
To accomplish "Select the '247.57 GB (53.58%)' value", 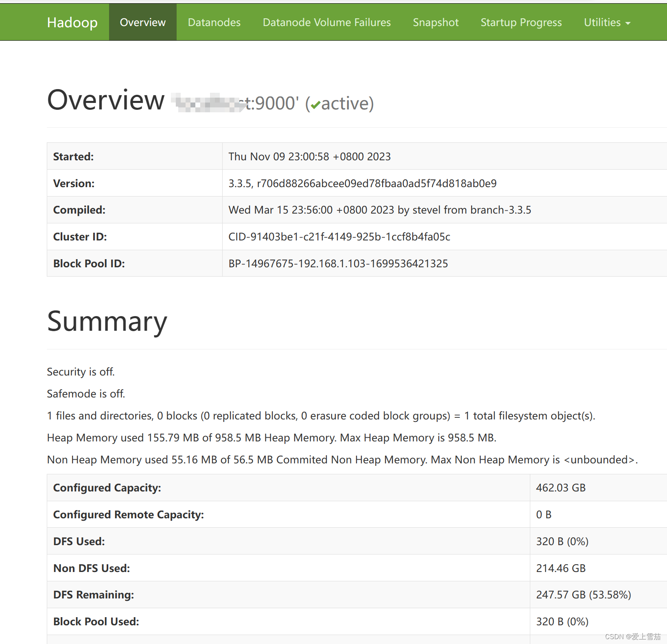I will (584, 595).
